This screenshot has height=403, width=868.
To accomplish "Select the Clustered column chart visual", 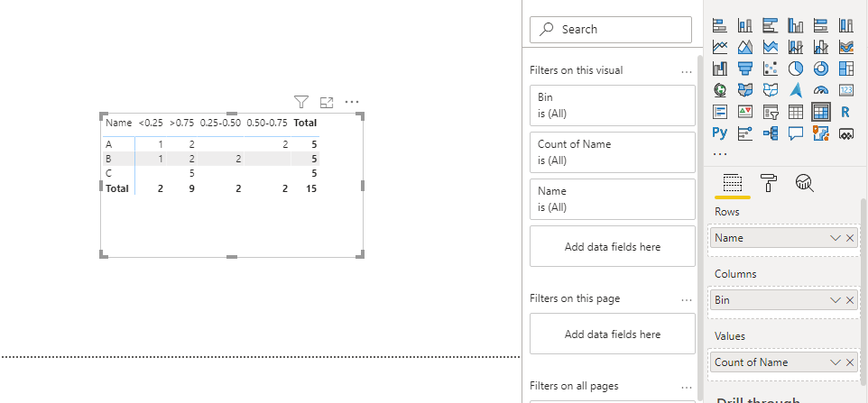I will click(x=796, y=25).
